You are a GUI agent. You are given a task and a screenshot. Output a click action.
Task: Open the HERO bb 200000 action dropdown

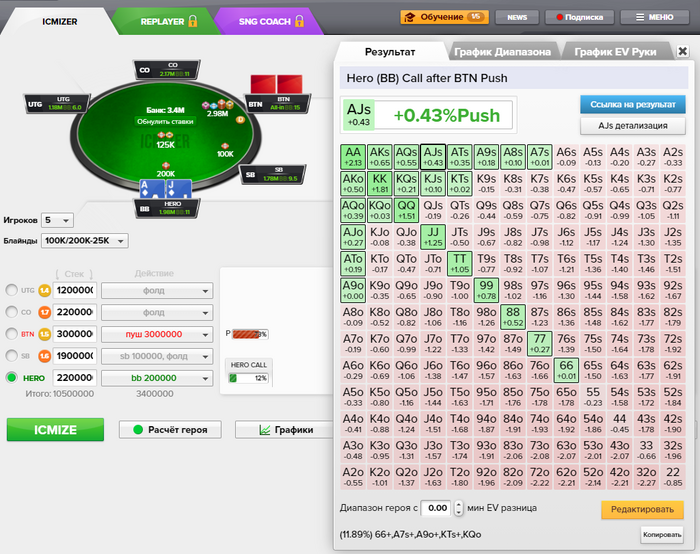point(157,378)
